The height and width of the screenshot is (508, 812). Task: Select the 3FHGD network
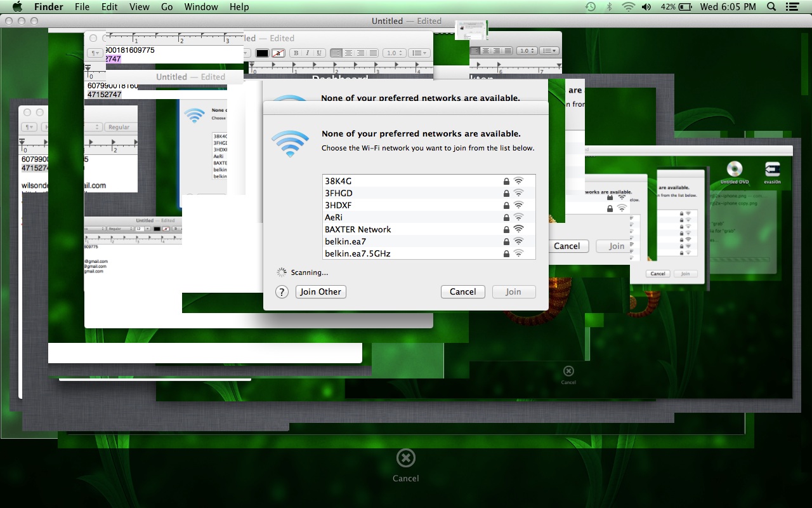(x=429, y=193)
